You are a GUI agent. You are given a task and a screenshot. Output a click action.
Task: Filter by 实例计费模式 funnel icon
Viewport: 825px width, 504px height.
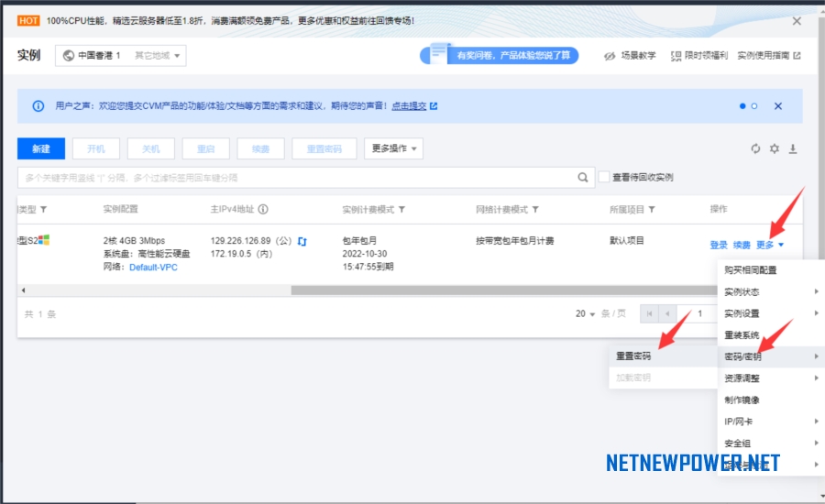[x=402, y=209]
